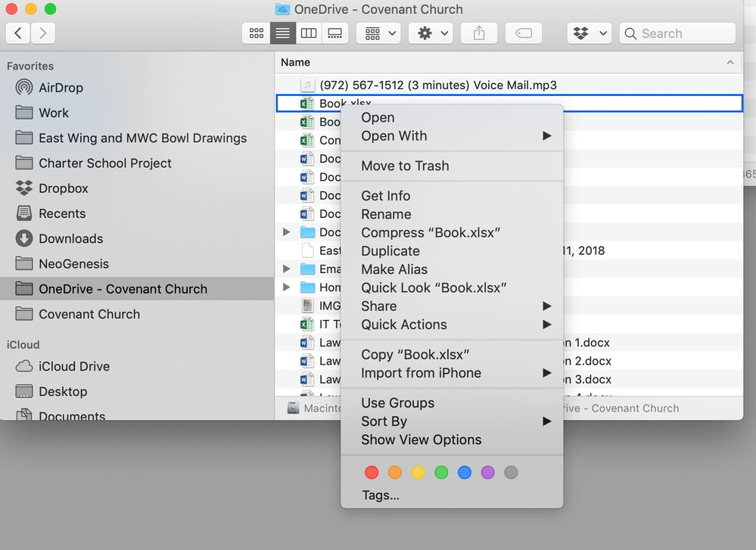The image size is (756, 550).
Task: Select the Book.xlsx file row
Action: [x=509, y=103]
